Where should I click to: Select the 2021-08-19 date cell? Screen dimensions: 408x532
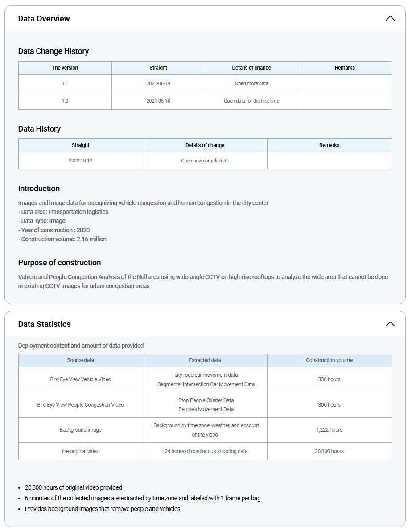tap(158, 83)
